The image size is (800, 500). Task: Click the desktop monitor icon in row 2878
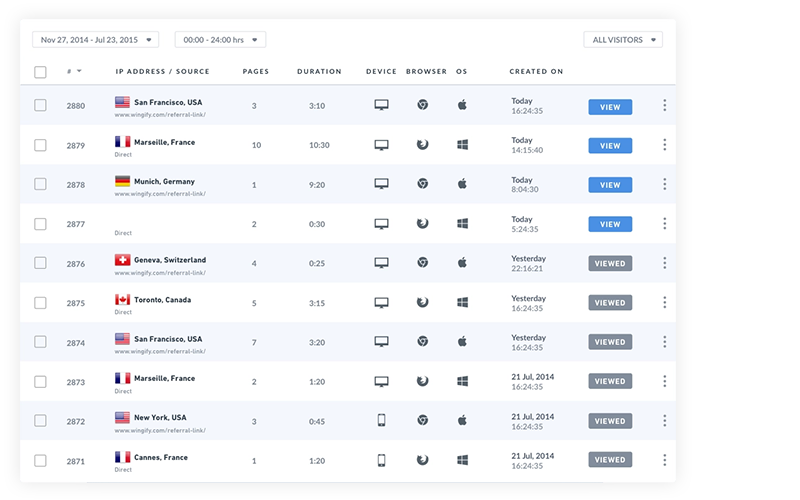(x=381, y=184)
